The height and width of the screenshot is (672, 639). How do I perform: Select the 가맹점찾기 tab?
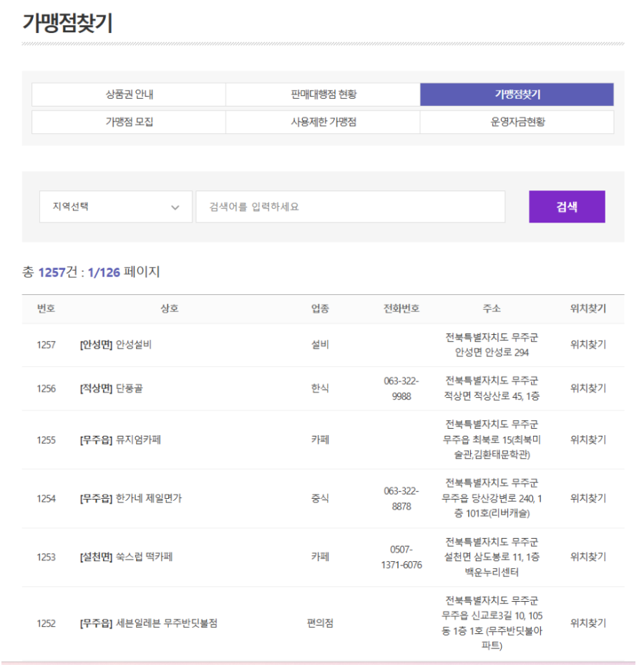pyautogui.click(x=517, y=94)
